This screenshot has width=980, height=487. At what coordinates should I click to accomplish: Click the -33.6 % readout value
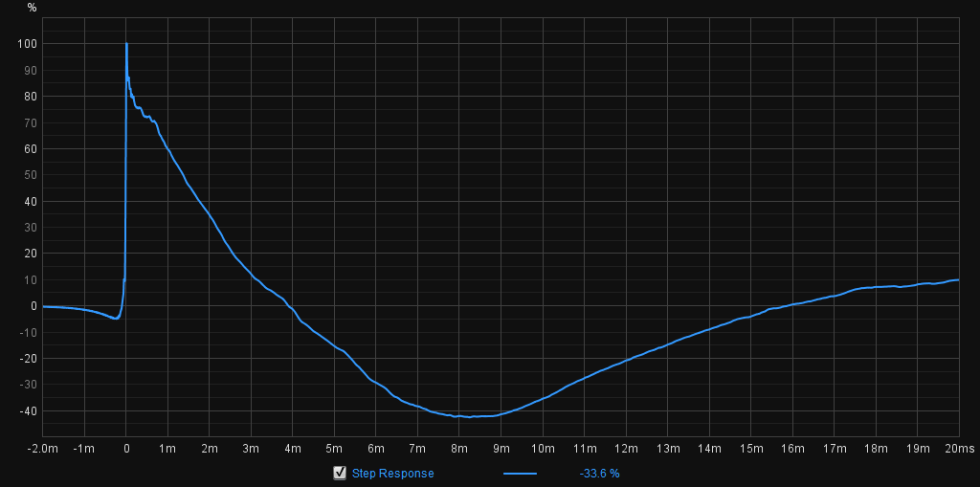click(599, 474)
